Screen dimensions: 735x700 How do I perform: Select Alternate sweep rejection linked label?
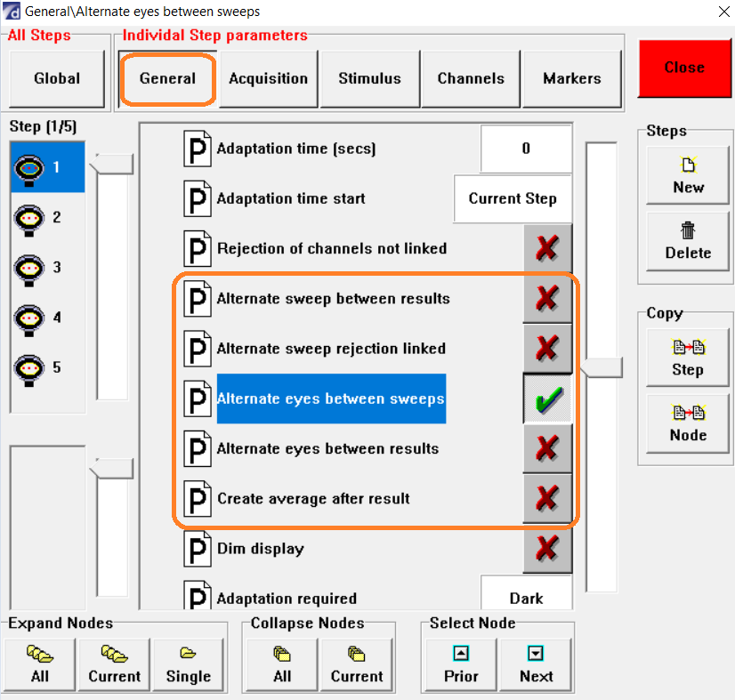pyautogui.click(x=331, y=349)
